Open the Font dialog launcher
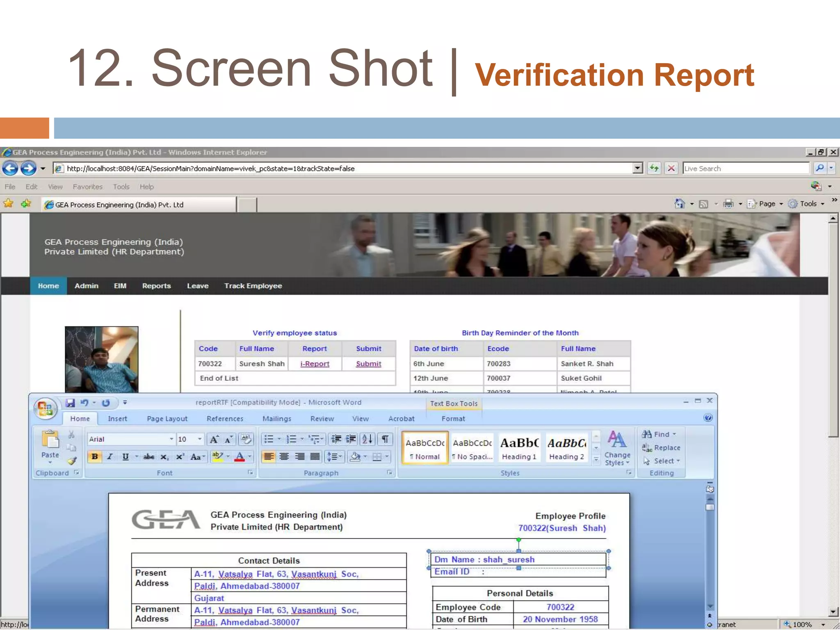 [x=250, y=473]
